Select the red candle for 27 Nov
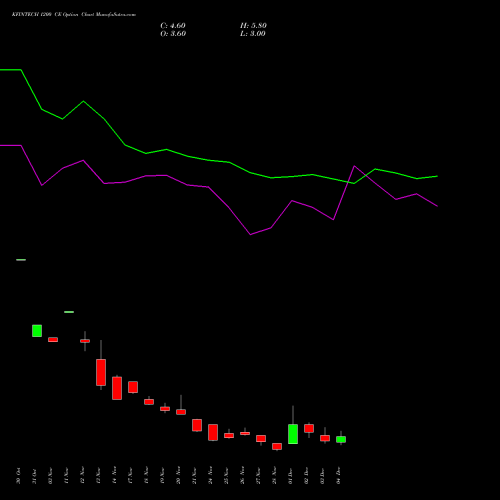Screen dimensions: 500x500 (x=261, y=438)
